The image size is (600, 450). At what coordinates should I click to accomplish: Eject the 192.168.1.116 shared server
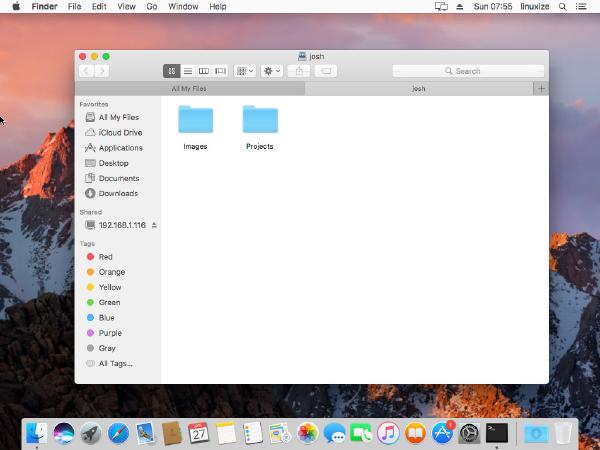point(154,225)
